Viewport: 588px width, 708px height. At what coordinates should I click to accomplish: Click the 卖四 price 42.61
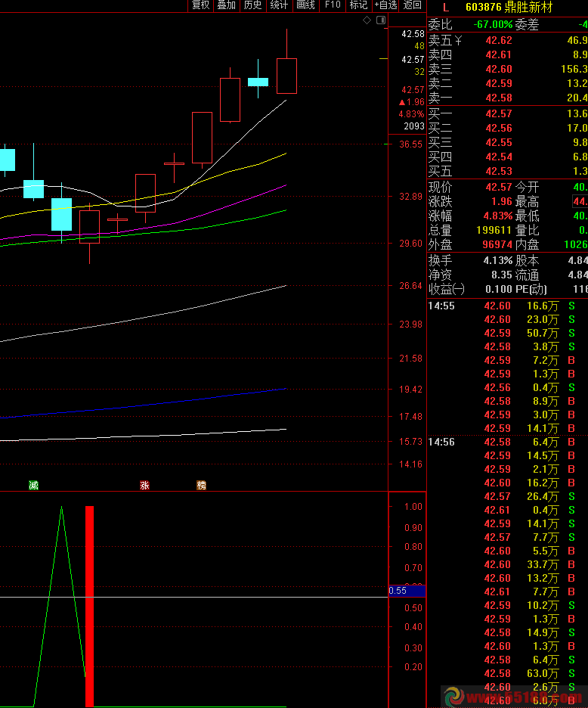pyautogui.click(x=499, y=55)
